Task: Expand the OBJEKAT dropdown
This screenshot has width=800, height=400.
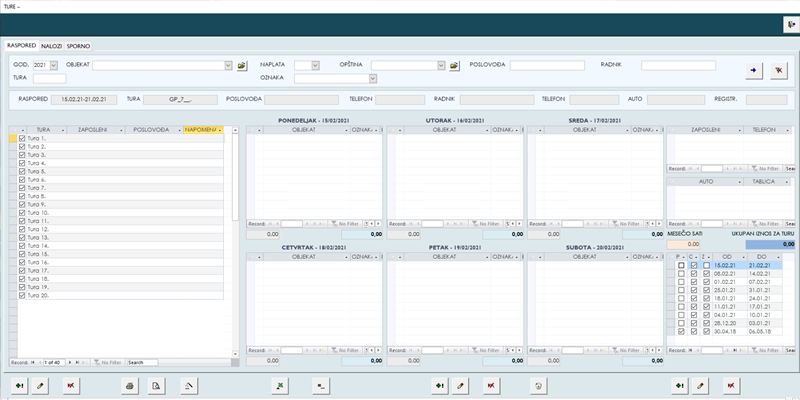Action: [229, 66]
